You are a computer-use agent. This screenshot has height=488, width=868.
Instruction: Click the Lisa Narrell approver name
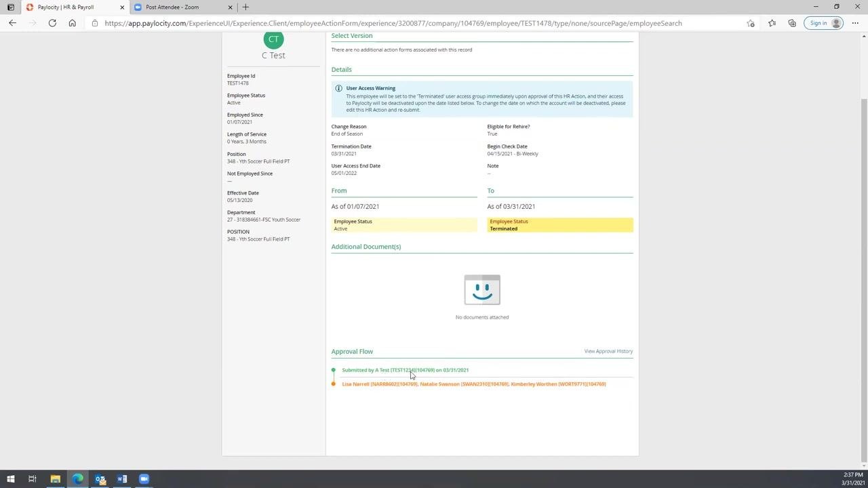tap(380, 384)
